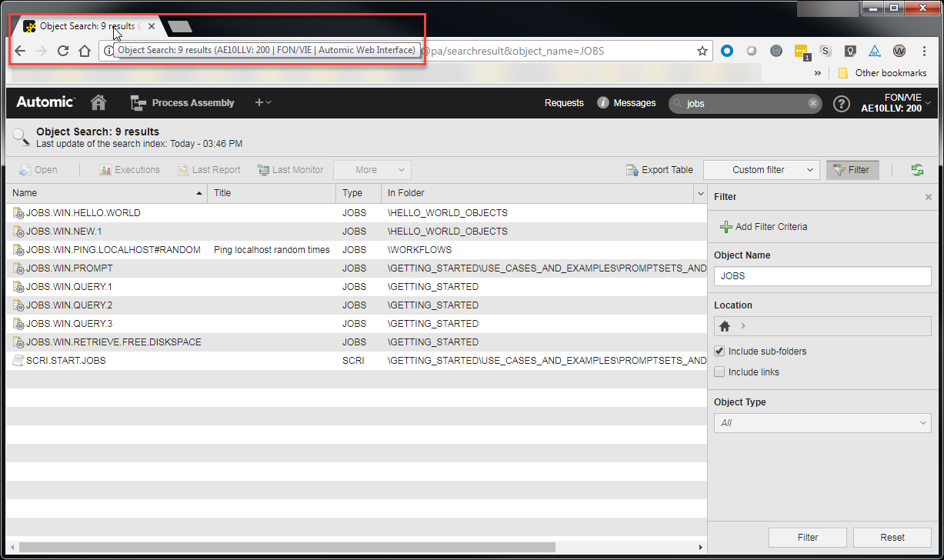Select the home icon under Location
The height and width of the screenshot is (560, 944).
[x=724, y=325]
